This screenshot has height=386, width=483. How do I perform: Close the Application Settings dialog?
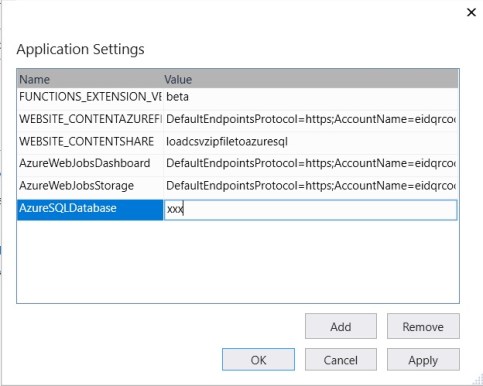tap(471, 13)
